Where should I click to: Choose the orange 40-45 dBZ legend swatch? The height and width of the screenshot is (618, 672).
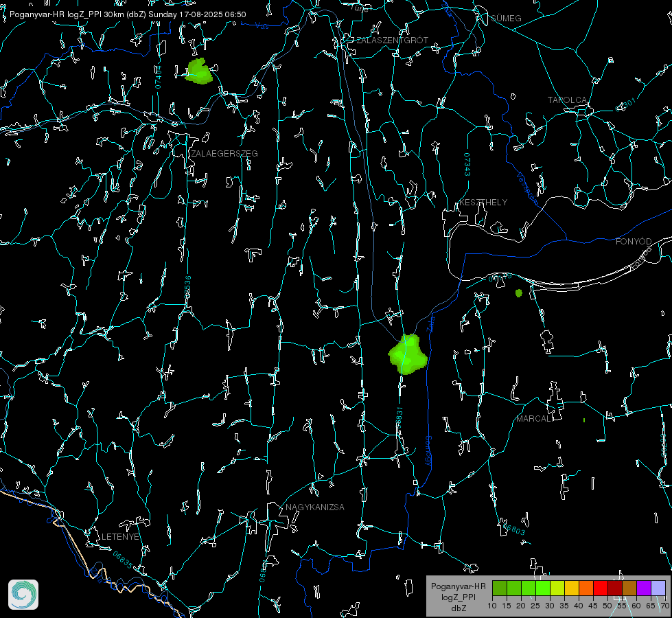click(x=586, y=588)
